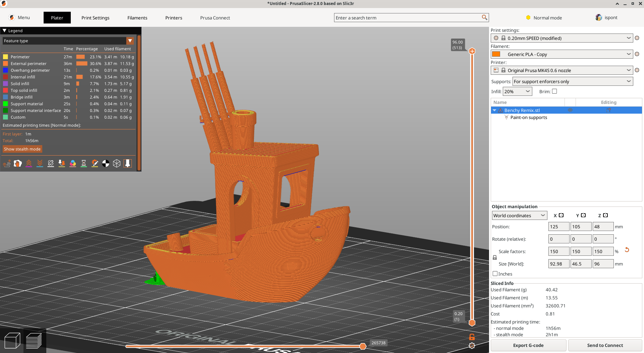Screen dimensions: 644x353
Task: Switch to sliced layers preview icon
Action: (34, 341)
